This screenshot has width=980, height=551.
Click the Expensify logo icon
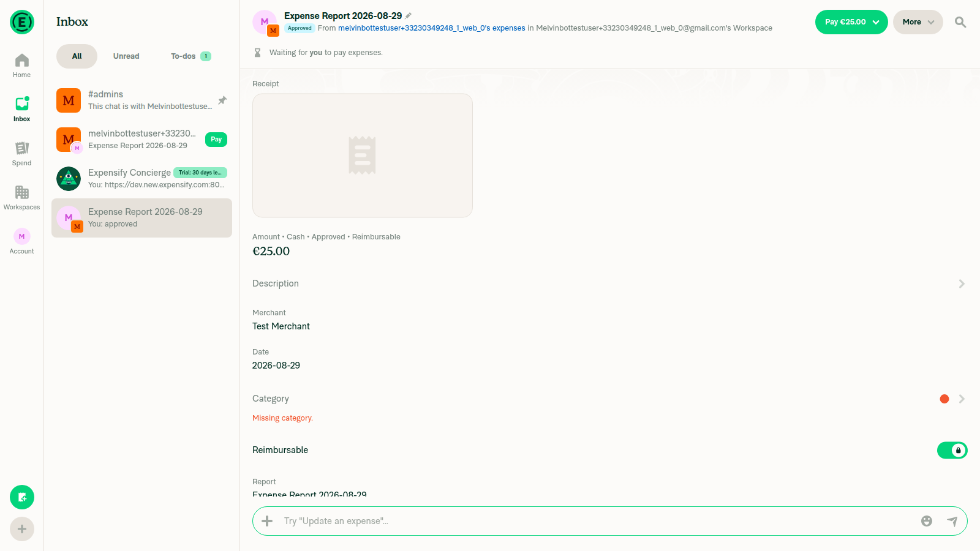click(22, 22)
